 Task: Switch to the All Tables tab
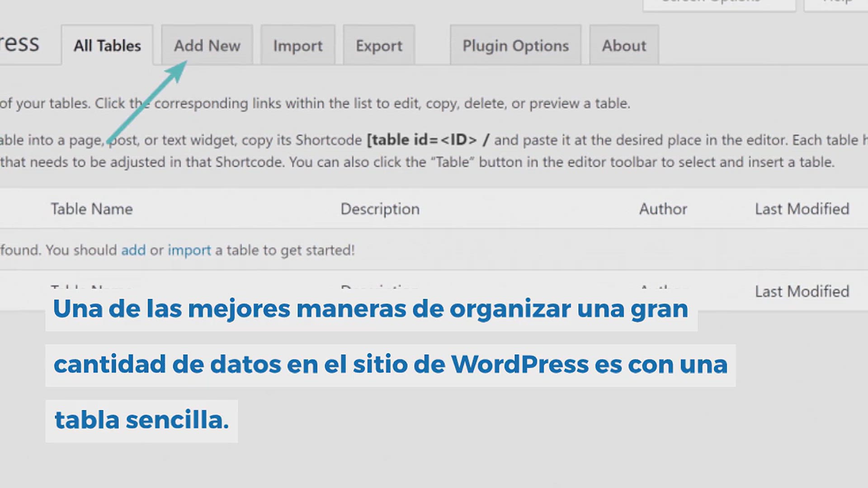coord(107,46)
